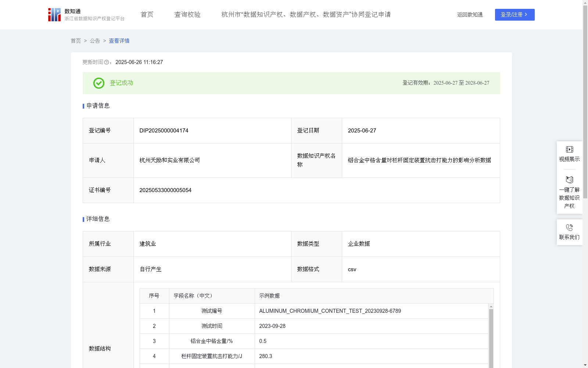Click 查看详情 breadcrumb link

click(119, 41)
